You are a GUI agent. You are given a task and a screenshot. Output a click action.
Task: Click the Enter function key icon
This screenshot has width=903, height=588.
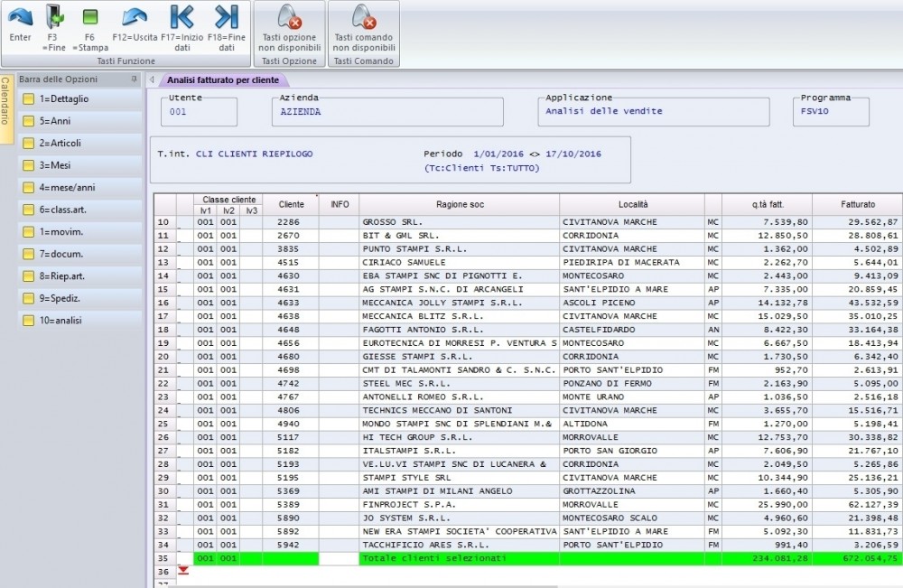point(20,17)
